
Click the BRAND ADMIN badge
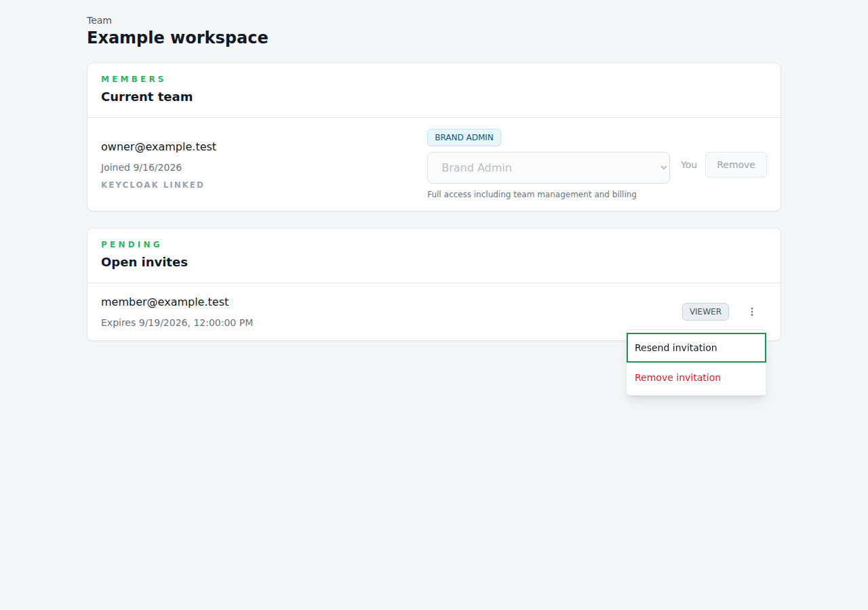click(x=464, y=138)
